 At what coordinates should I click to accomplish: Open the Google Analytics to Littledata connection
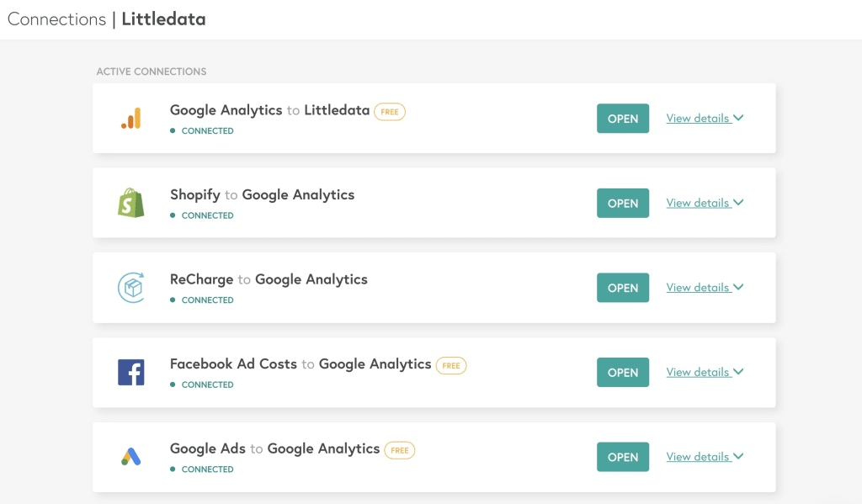click(x=623, y=118)
